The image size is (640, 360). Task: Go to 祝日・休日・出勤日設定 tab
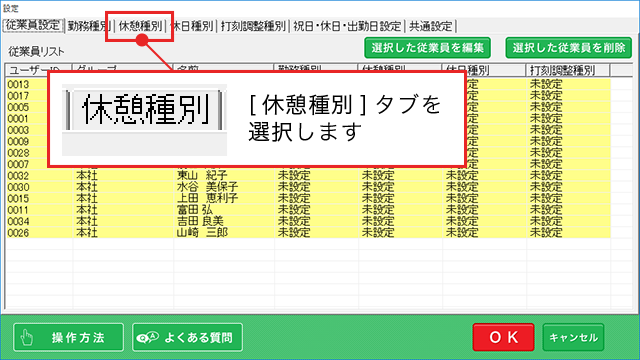(x=347, y=26)
